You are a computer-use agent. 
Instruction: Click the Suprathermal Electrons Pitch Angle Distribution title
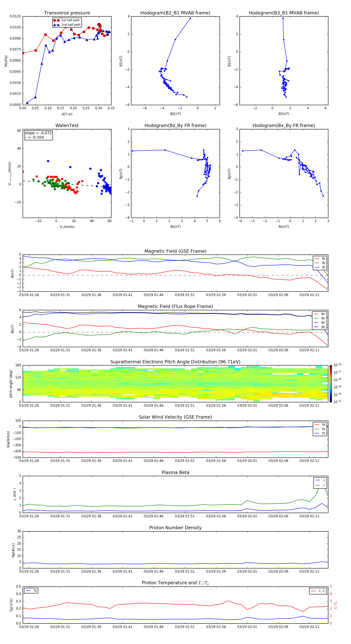pos(175,362)
